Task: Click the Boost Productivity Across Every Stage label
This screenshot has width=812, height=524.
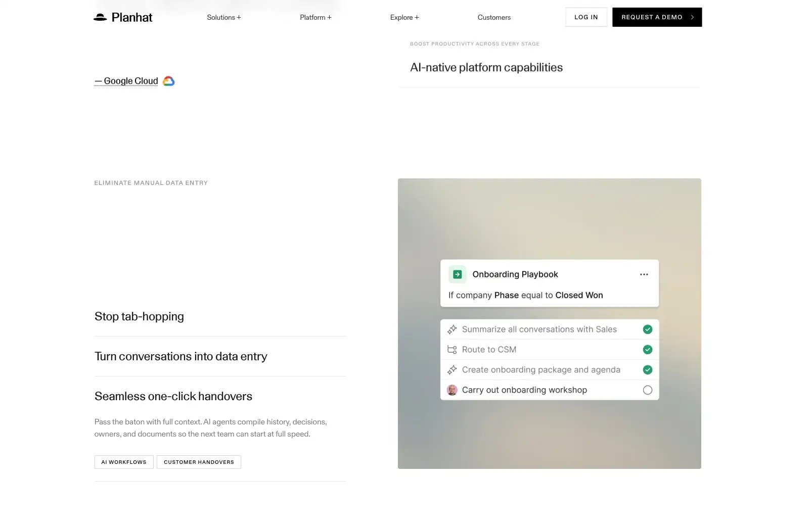Action: [x=475, y=44]
